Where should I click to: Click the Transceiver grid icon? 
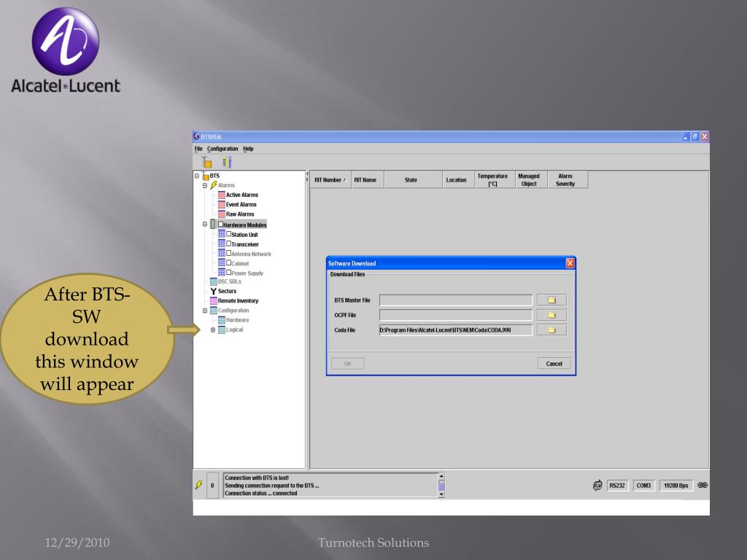(x=222, y=244)
